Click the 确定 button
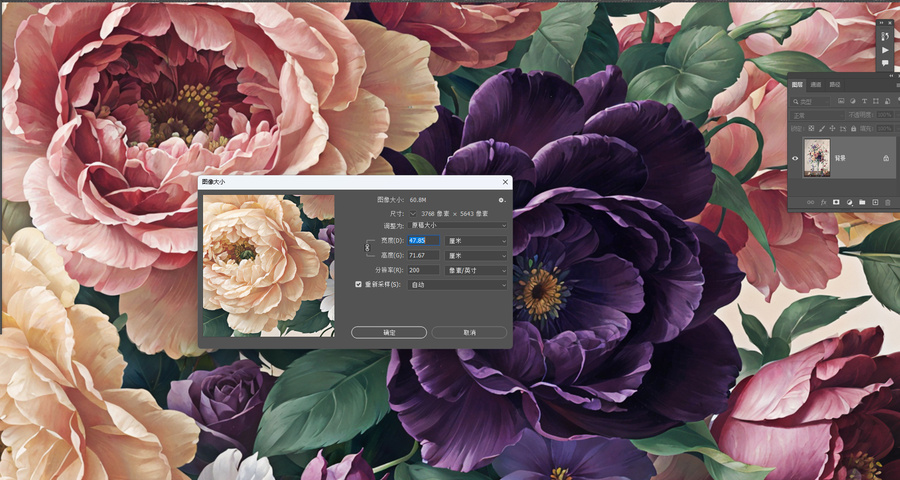 coord(389,332)
